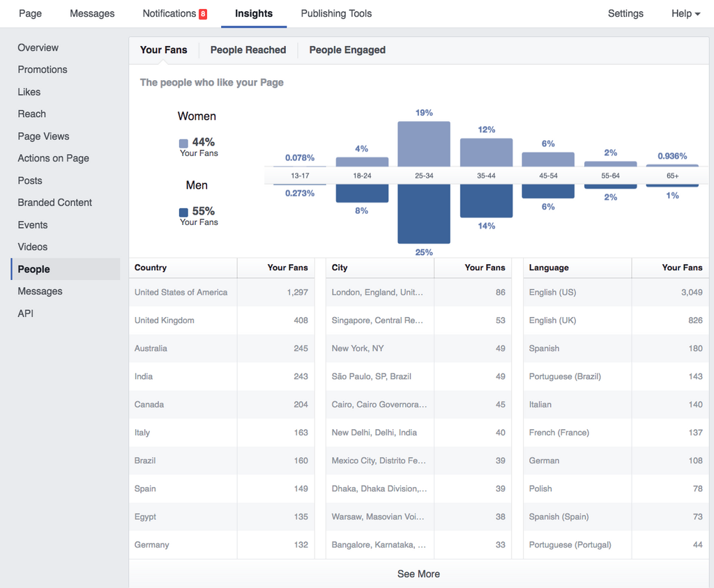Open the API sidebar item

point(26,314)
